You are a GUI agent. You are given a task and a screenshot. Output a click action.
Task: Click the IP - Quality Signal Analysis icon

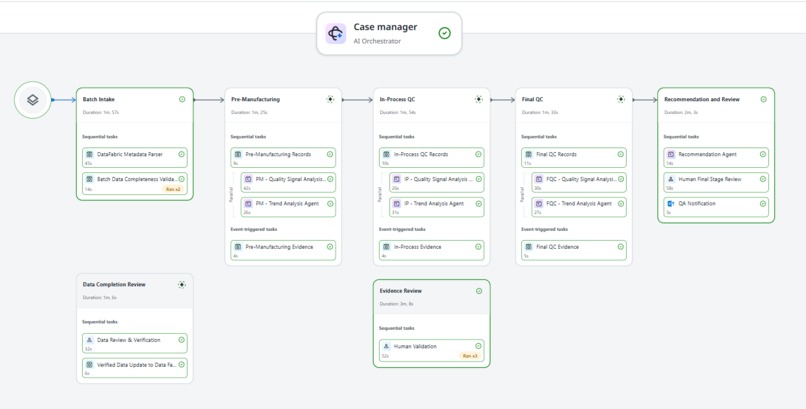396,179
